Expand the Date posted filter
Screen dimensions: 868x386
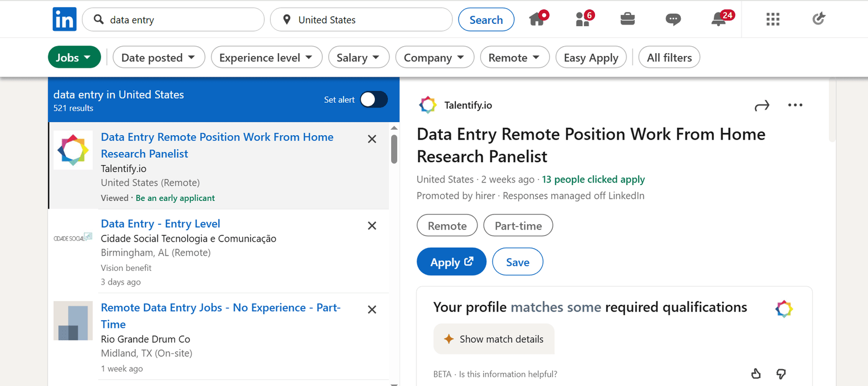(x=158, y=57)
